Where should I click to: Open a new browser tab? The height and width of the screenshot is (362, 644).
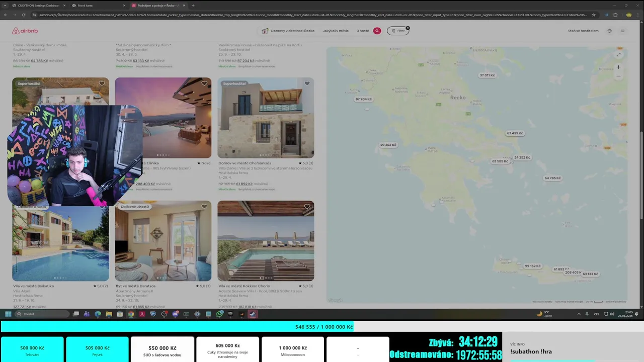click(193, 6)
